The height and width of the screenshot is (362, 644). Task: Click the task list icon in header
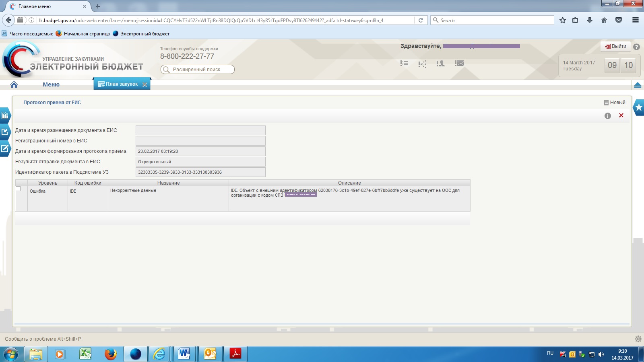pyautogui.click(x=404, y=63)
